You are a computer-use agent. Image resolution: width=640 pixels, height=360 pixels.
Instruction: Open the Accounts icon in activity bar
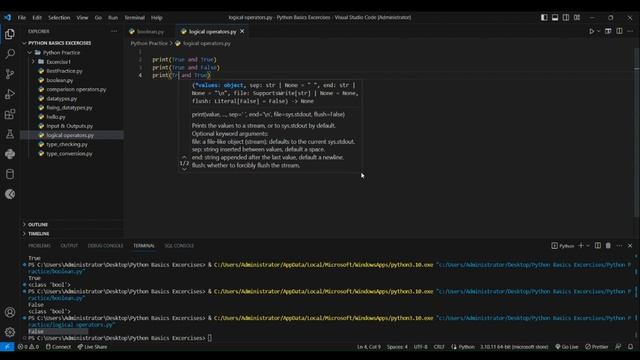(10, 312)
